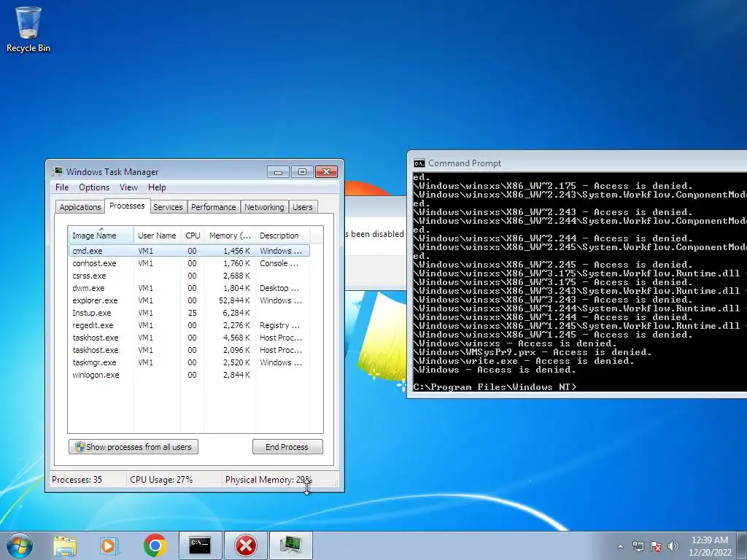Sort processes by CPU column
Screen dimensions: 747x560
pos(193,236)
